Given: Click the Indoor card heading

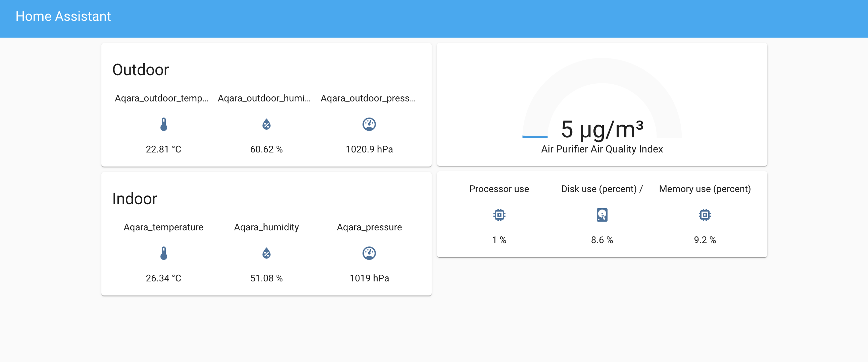Looking at the screenshot, I should (135, 198).
